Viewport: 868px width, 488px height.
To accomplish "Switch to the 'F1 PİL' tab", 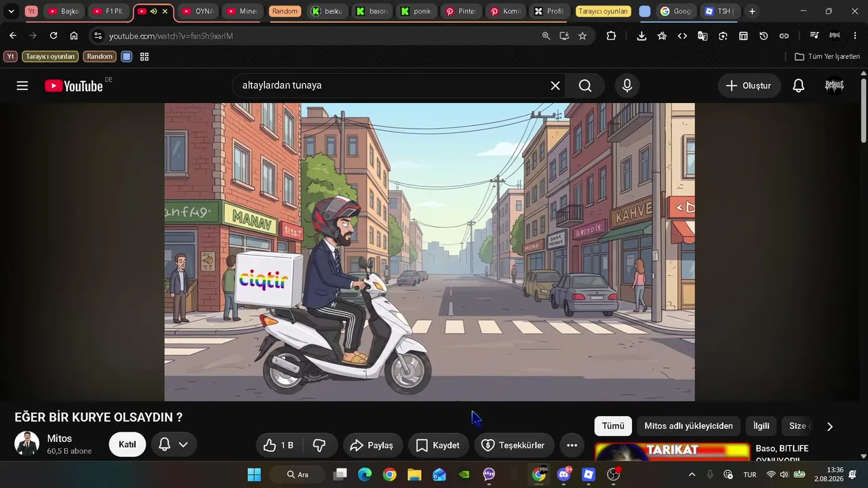I will [108, 12].
